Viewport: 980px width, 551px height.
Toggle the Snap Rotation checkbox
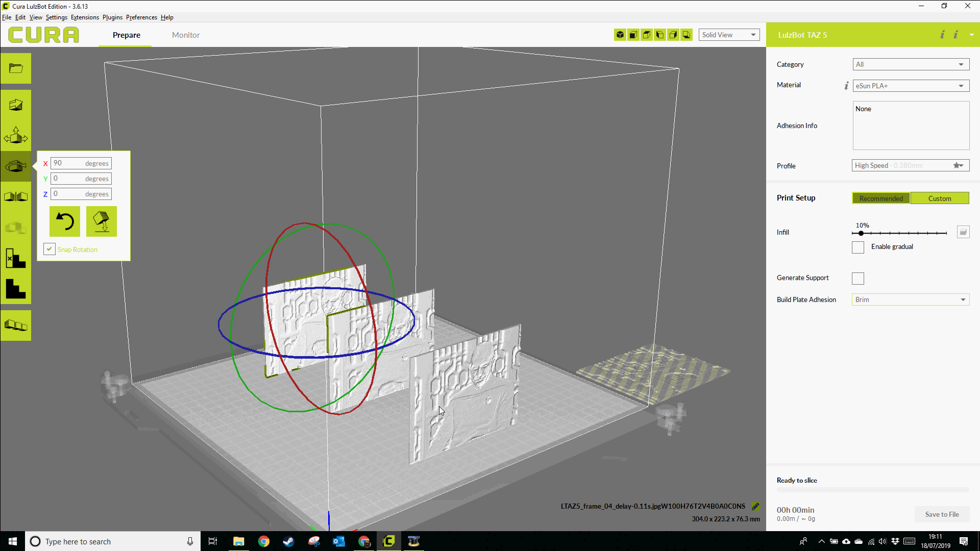point(48,249)
